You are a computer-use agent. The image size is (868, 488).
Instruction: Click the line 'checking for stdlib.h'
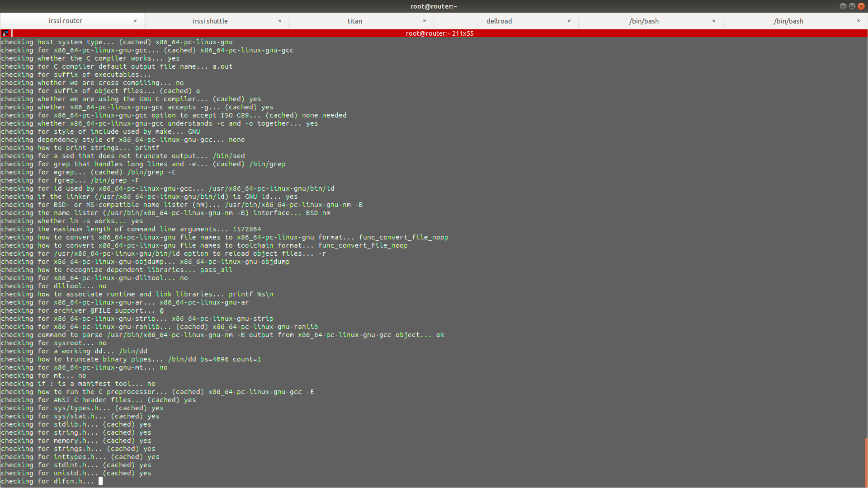click(76, 424)
